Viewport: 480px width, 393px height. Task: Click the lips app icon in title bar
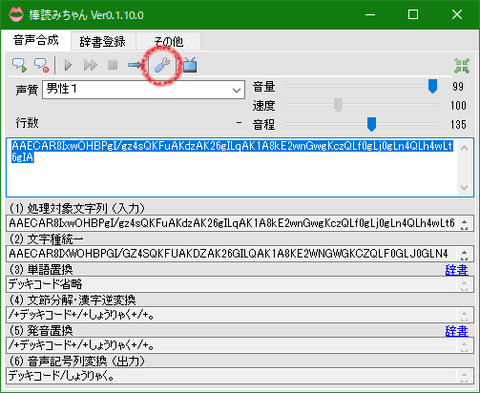[x=16, y=15]
